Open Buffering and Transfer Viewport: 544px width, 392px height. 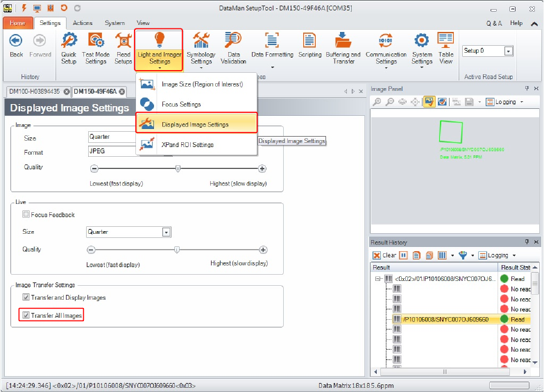pyautogui.click(x=343, y=49)
